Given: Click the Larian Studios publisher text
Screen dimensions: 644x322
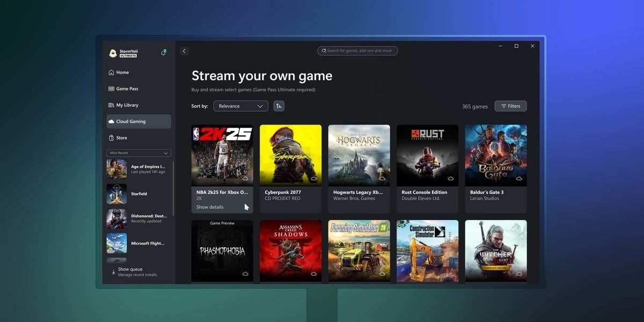Looking at the screenshot, I should coord(485,199).
